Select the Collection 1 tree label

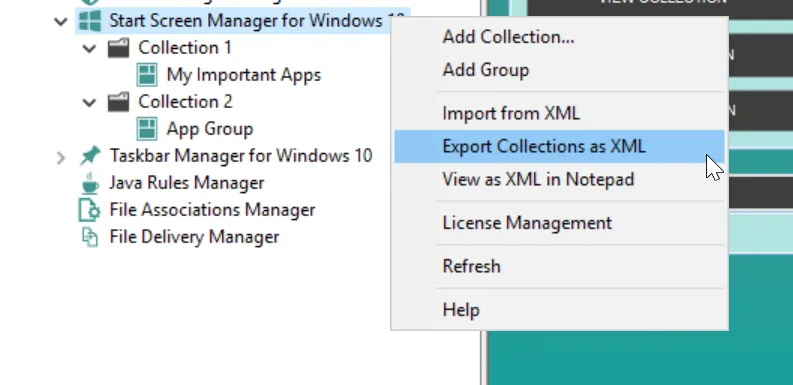click(x=185, y=48)
